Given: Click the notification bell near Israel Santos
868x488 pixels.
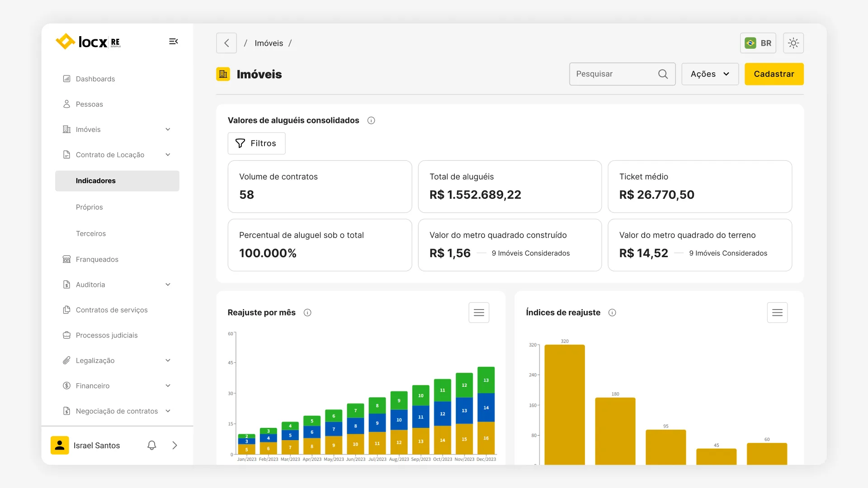Looking at the screenshot, I should pyautogui.click(x=151, y=445).
